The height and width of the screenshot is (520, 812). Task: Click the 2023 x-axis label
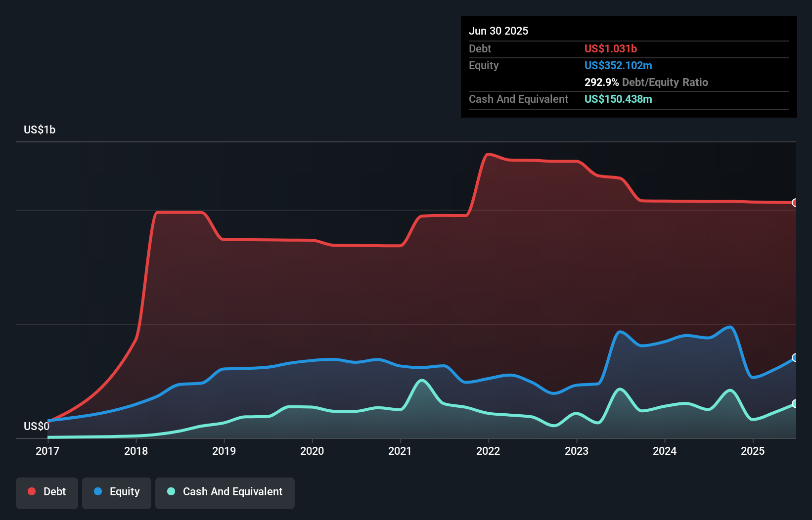point(577,451)
